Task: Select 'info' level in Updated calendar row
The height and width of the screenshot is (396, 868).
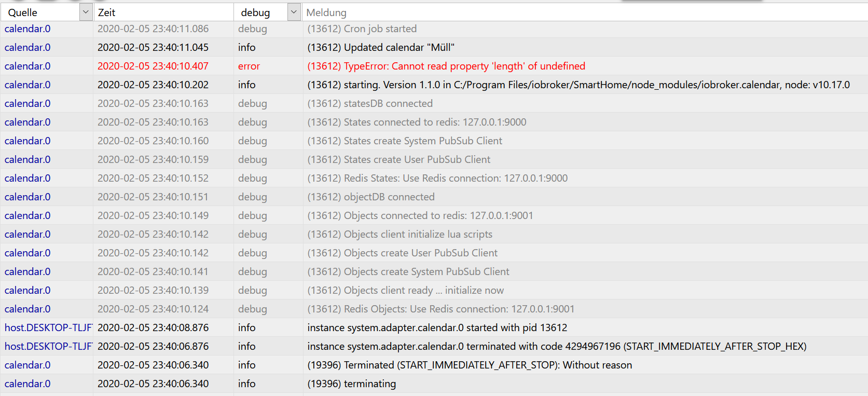Action: coord(247,47)
